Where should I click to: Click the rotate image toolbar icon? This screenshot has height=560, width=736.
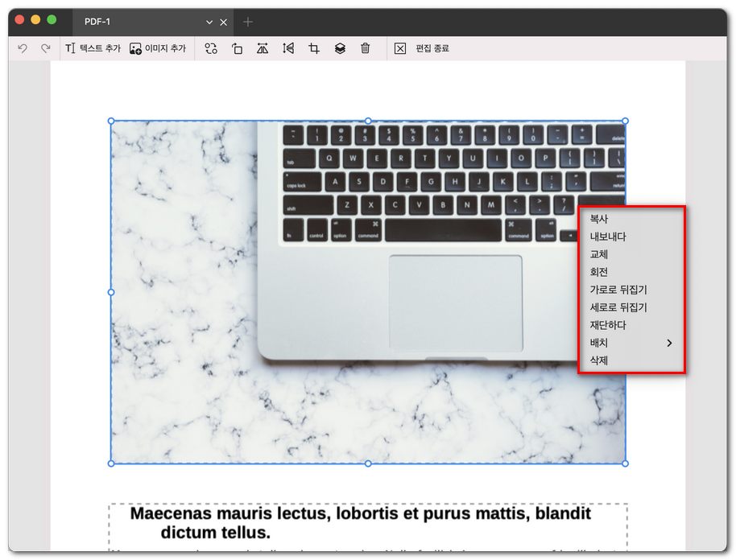(x=237, y=48)
